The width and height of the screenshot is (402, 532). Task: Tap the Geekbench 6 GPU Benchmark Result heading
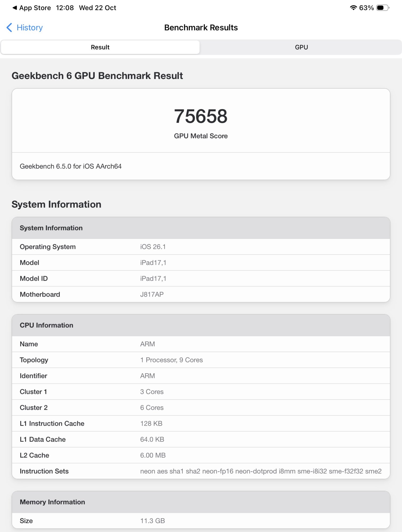97,76
